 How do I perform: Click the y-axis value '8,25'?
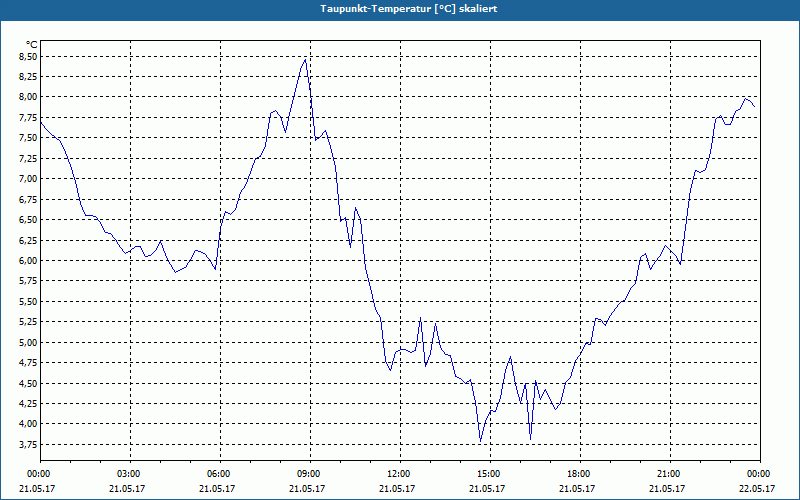(x=29, y=77)
